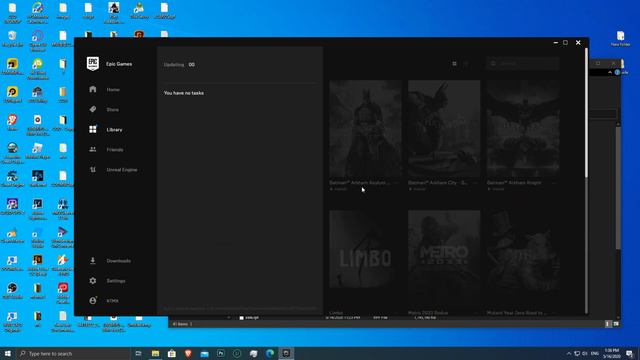Click the File Explorer window scrollbar
The height and width of the screenshot is (360, 640).
point(618,188)
